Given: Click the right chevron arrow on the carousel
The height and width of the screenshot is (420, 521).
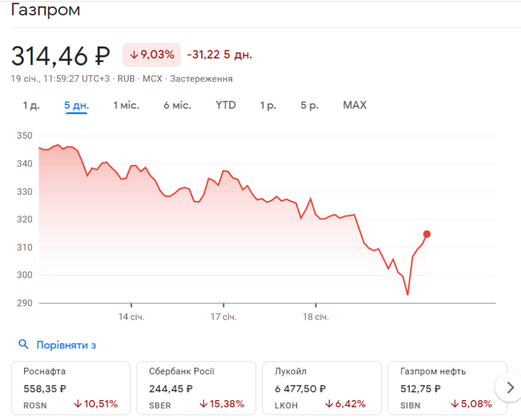Looking at the screenshot, I should pos(510,387).
